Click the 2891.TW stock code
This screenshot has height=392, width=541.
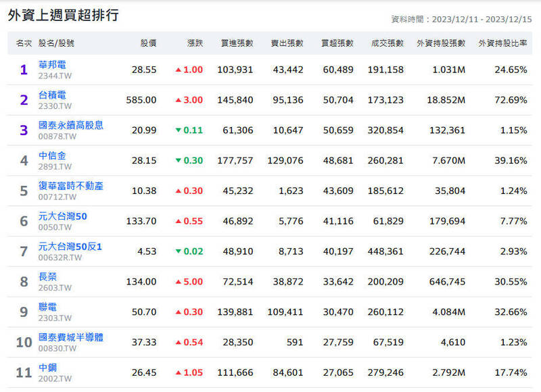point(55,167)
